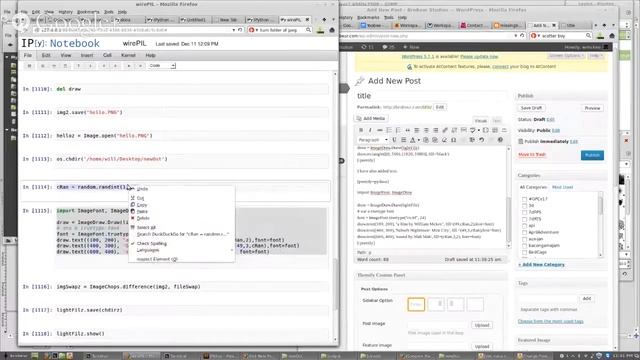Screen dimensions: 640x360
Task: Click Remove formatting eraser icon
Action: tap(444, 140)
